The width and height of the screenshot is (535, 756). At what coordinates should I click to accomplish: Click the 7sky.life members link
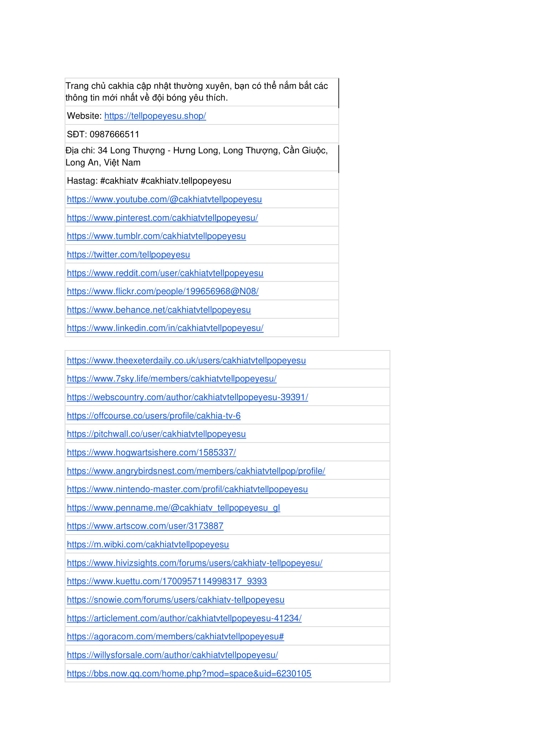pos(172,379)
